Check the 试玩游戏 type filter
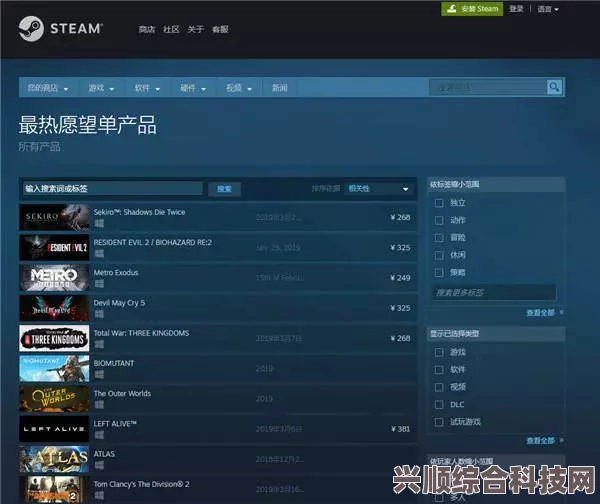 439,422
